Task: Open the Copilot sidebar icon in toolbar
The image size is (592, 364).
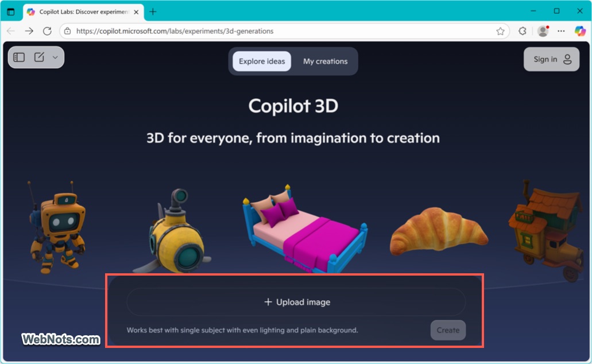Action: (x=580, y=31)
